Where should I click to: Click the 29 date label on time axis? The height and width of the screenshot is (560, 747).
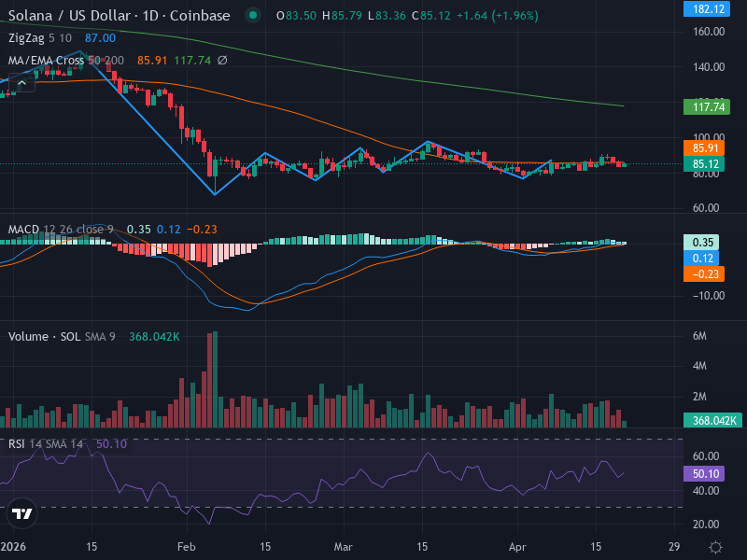click(674, 547)
